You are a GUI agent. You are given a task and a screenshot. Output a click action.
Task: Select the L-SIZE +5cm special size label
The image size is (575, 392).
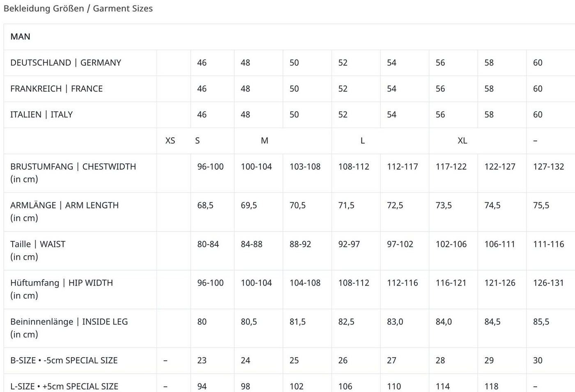(64, 386)
